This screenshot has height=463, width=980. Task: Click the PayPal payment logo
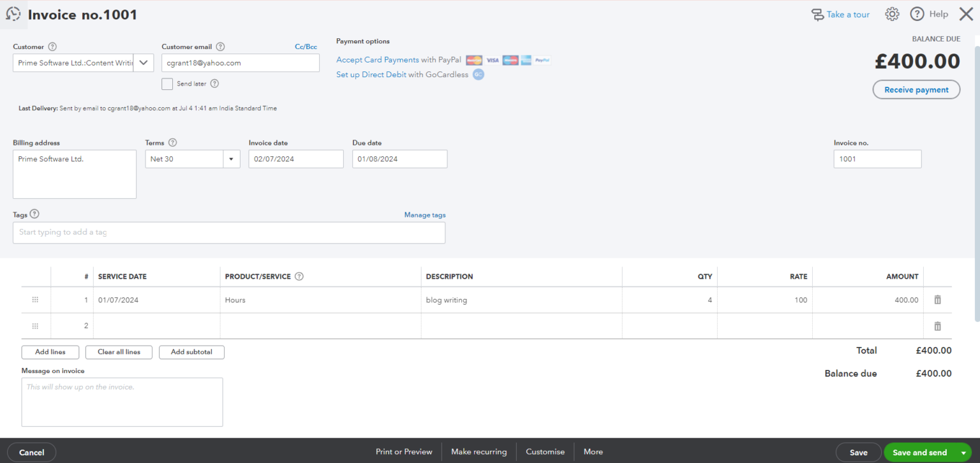pos(542,60)
